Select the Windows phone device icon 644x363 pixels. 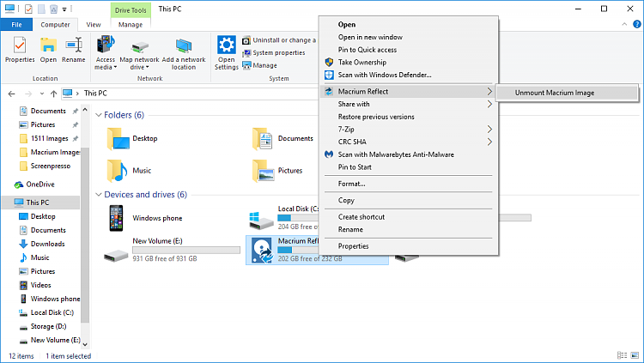116,218
